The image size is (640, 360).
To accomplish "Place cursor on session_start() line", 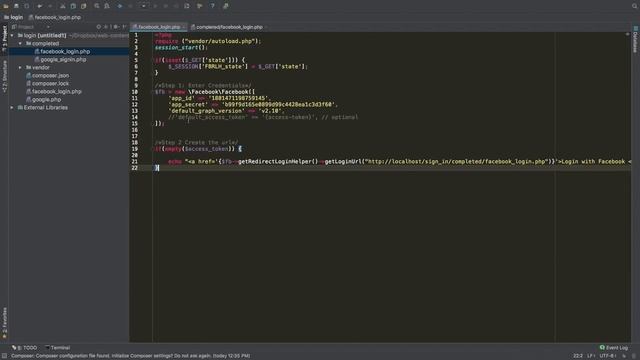I will click(x=182, y=47).
